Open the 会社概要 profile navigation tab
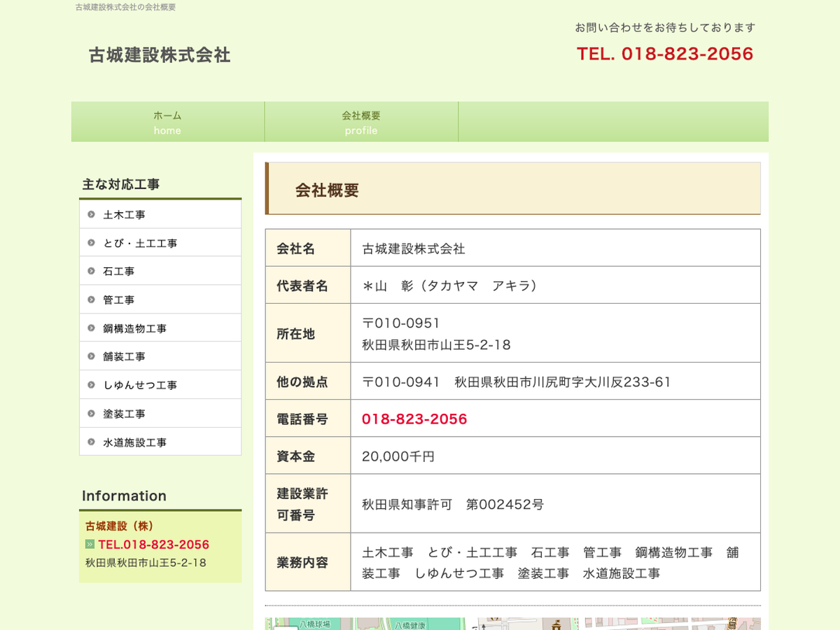The width and height of the screenshot is (840, 630). pyautogui.click(x=361, y=122)
